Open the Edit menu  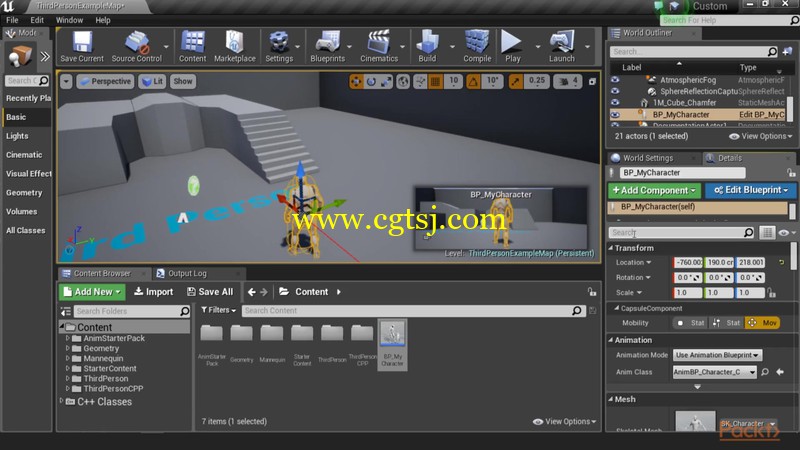coord(37,20)
